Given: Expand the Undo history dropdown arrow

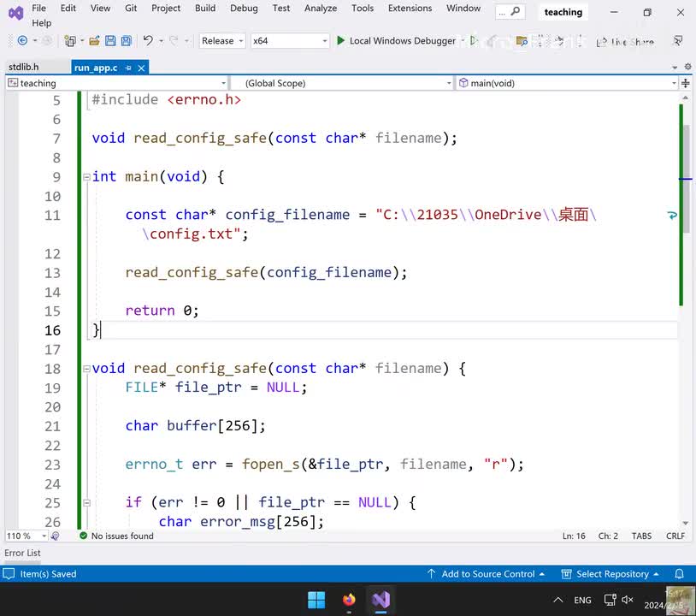Looking at the screenshot, I should point(161,41).
